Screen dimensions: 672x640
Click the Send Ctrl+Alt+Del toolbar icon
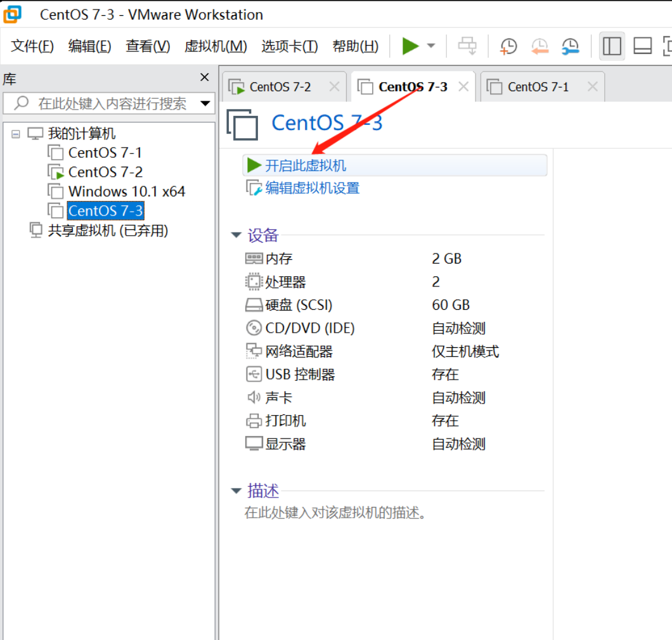click(x=467, y=46)
